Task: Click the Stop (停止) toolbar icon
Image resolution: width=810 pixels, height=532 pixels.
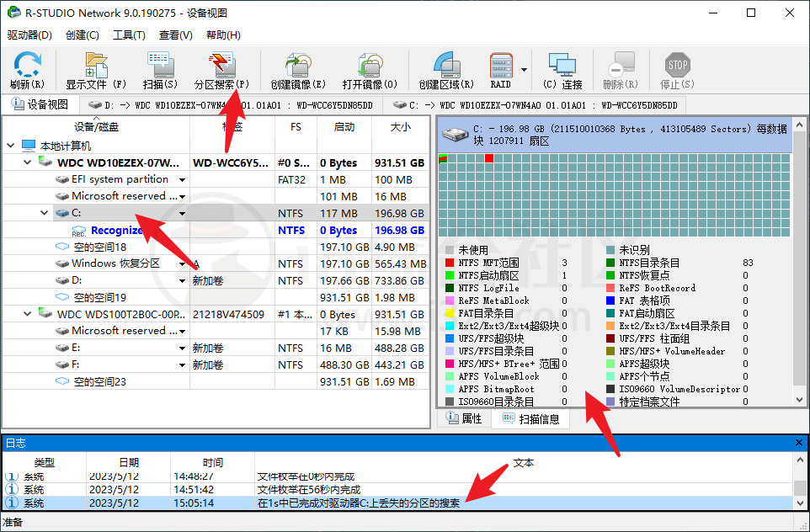Action: [677, 71]
